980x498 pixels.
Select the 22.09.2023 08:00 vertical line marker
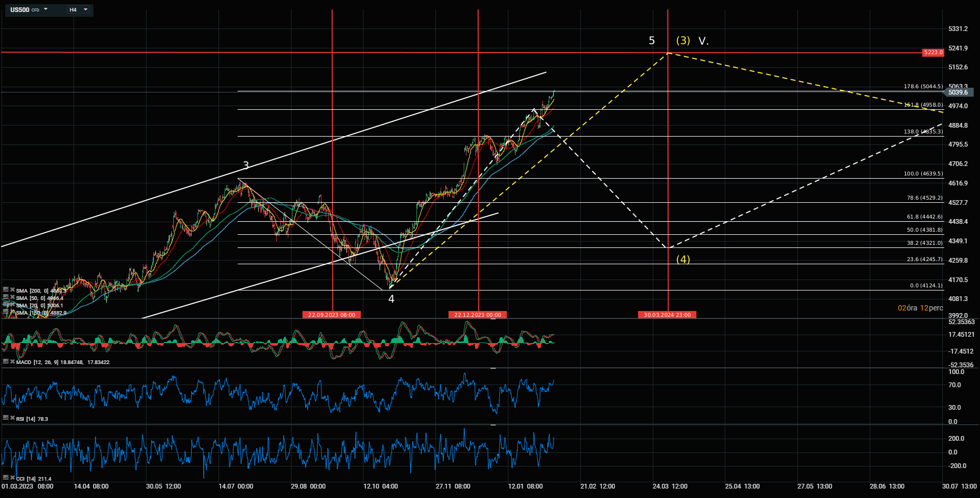[331, 315]
